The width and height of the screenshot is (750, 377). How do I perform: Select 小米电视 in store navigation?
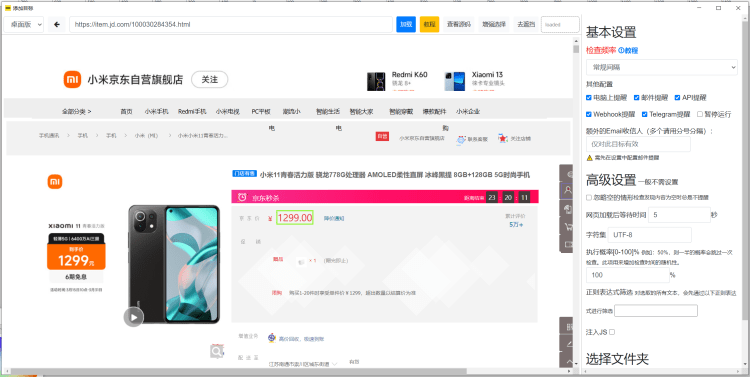227,111
